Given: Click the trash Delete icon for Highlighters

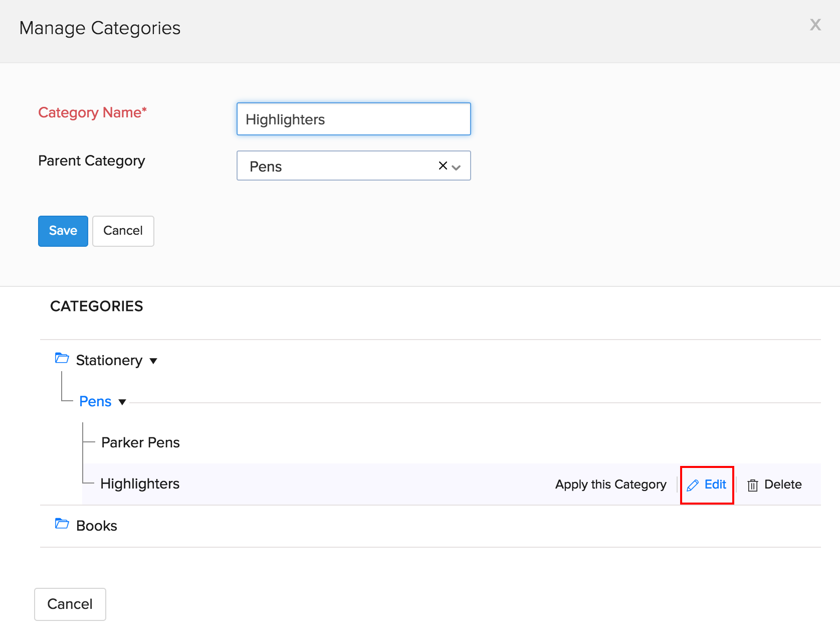Looking at the screenshot, I should click(x=752, y=485).
